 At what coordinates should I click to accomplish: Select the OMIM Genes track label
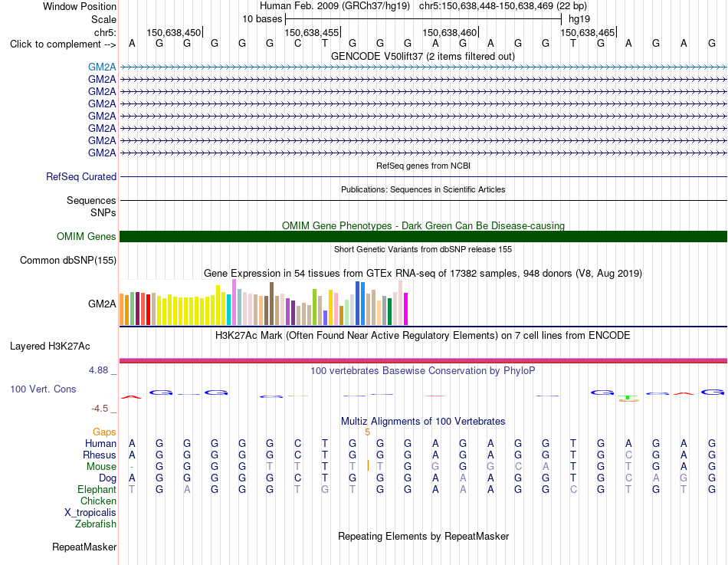[x=86, y=236]
